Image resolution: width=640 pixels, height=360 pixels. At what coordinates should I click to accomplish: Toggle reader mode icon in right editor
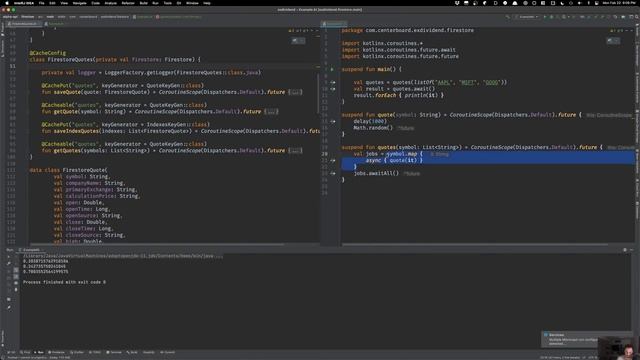(613, 40)
